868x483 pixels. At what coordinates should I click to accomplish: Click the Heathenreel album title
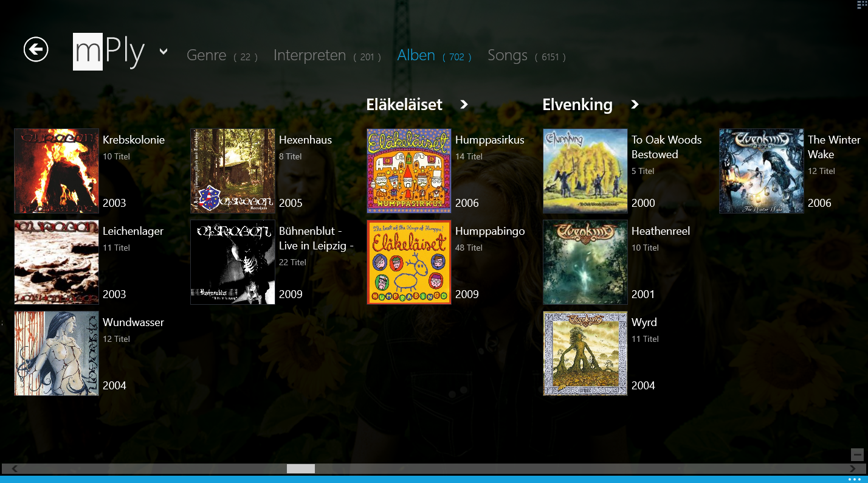pos(661,231)
